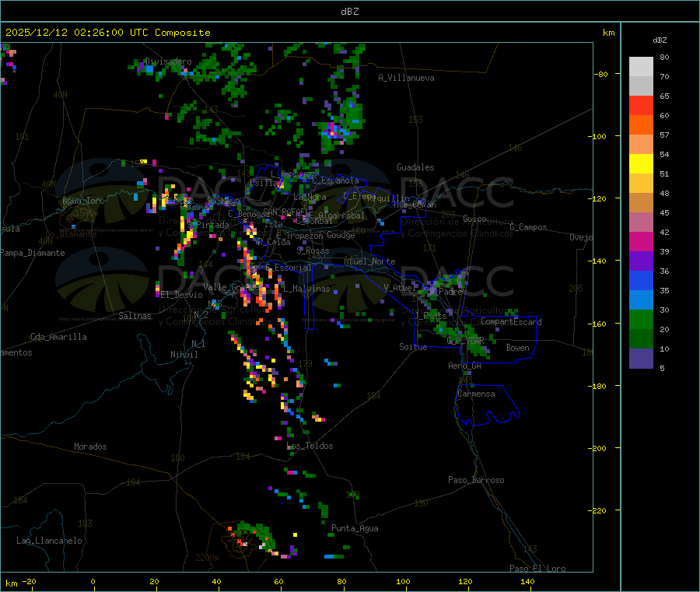700x592 pixels.
Task: Click the Carmensa map label
Action: coord(476,394)
